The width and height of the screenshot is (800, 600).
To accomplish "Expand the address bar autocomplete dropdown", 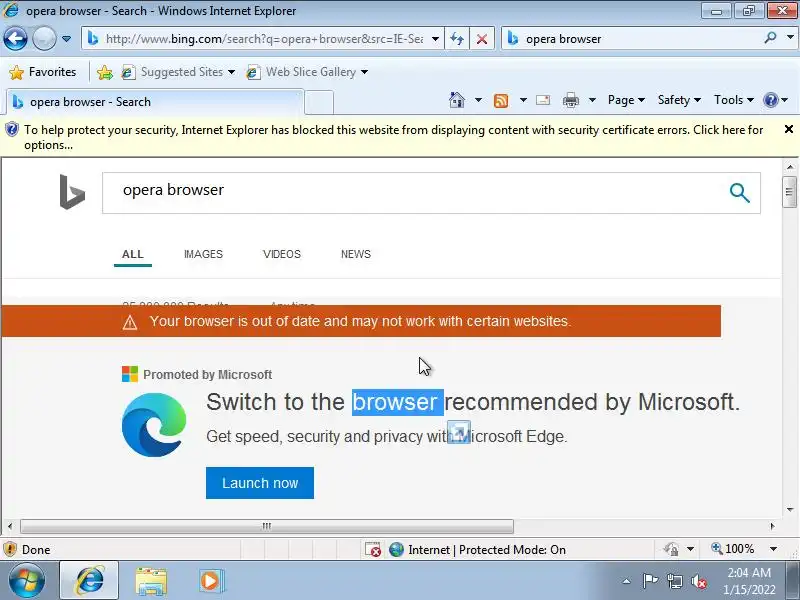I will coord(435,39).
